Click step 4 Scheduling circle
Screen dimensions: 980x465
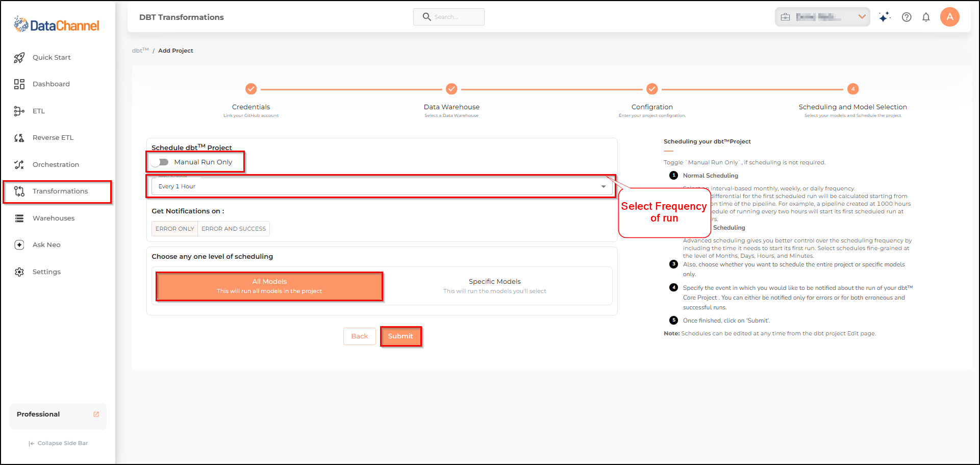853,89
